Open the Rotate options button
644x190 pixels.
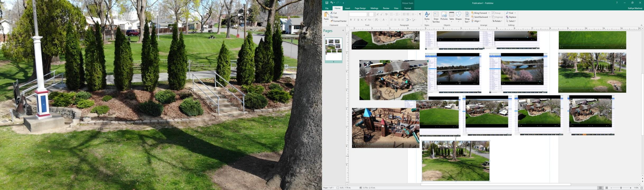click(x=497, y=21)
